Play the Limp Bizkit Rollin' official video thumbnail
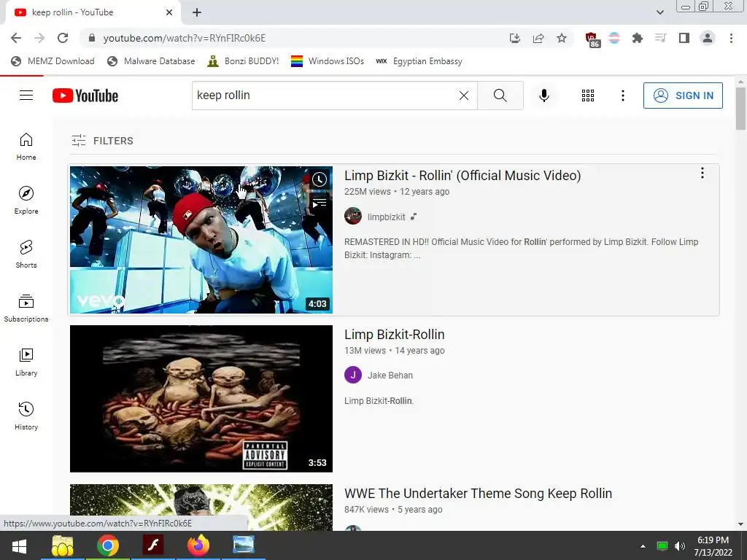 pos(201,239)
